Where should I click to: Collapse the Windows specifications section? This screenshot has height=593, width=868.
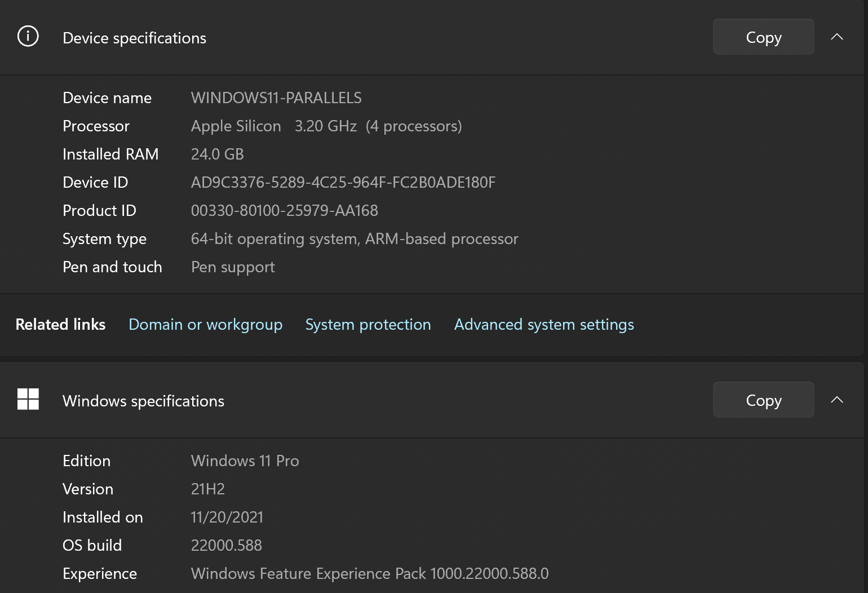[x=837, y=400]
